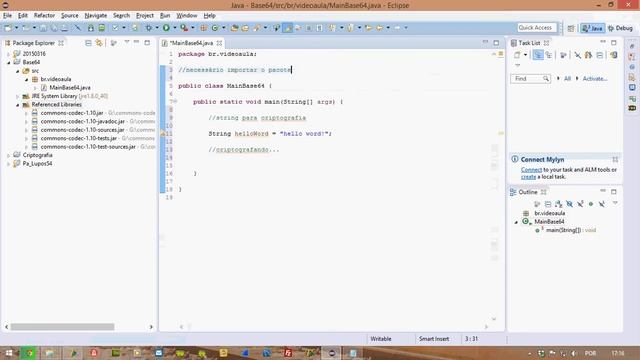
Task: Expand the JRE System Library node
Action: tap(18, 96)
